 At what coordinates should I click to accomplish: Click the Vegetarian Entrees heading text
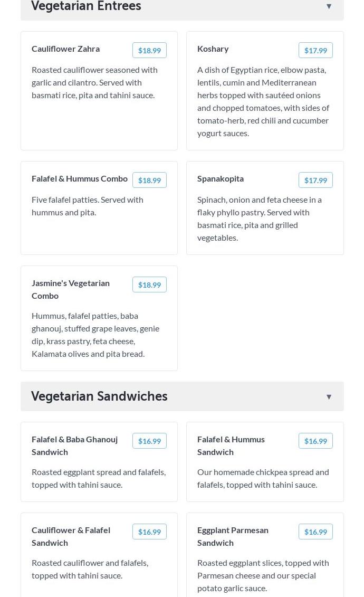(x=86, y=6)
